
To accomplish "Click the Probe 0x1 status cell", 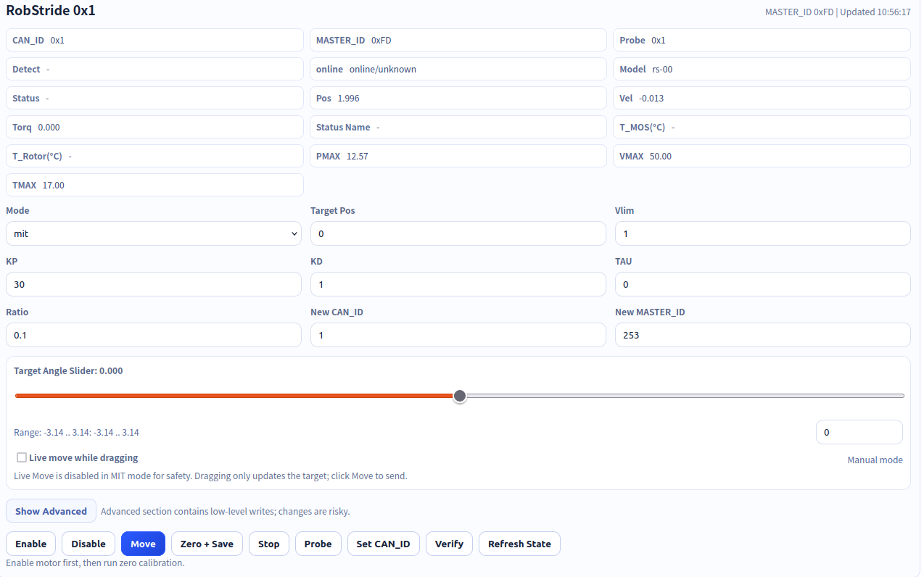I will point(762,40).
